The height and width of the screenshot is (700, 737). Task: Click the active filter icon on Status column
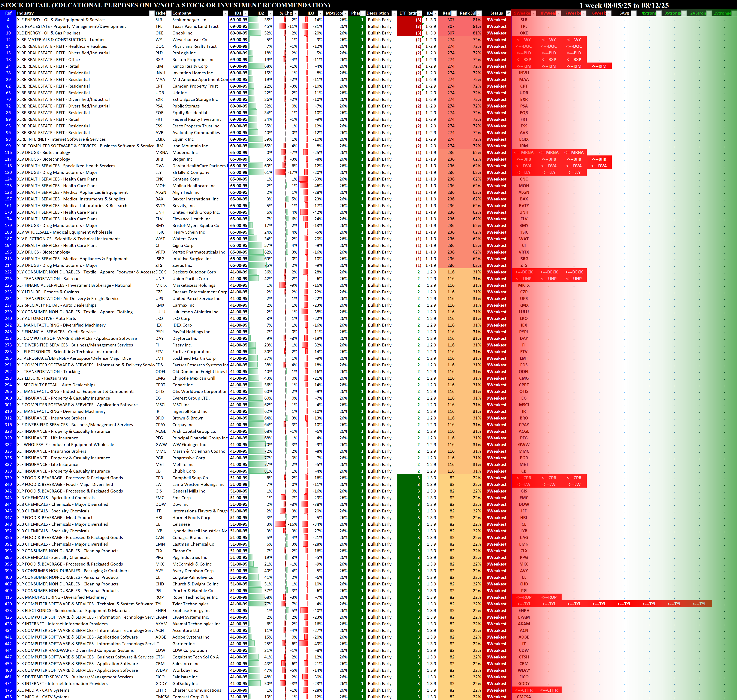508,13
